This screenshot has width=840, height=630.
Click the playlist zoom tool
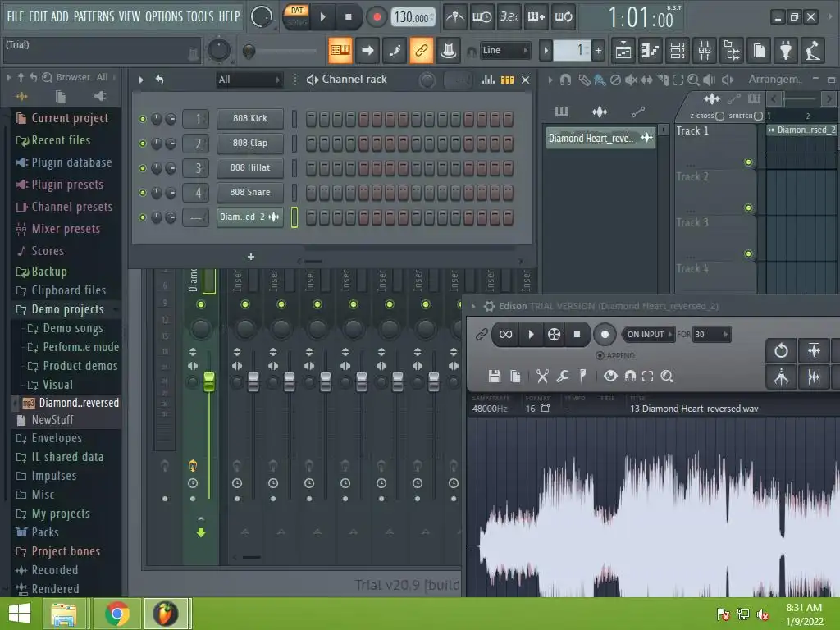pyautogui.click(x=693, y=80)
